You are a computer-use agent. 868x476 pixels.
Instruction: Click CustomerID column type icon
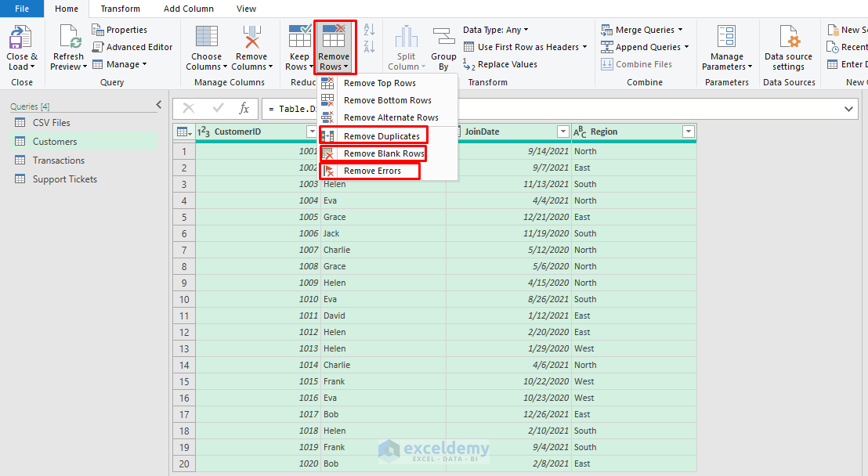click(x=204, y=132)
